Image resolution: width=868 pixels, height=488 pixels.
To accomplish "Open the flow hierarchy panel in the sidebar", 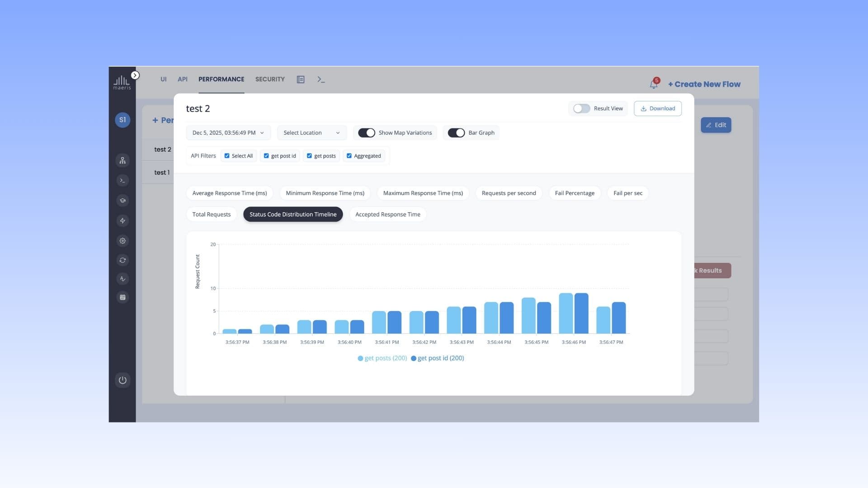I will (123, 160).
